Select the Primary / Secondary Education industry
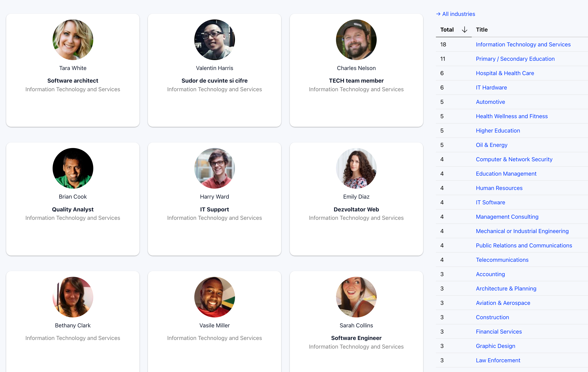588x372 pixels. pos(515,59)
